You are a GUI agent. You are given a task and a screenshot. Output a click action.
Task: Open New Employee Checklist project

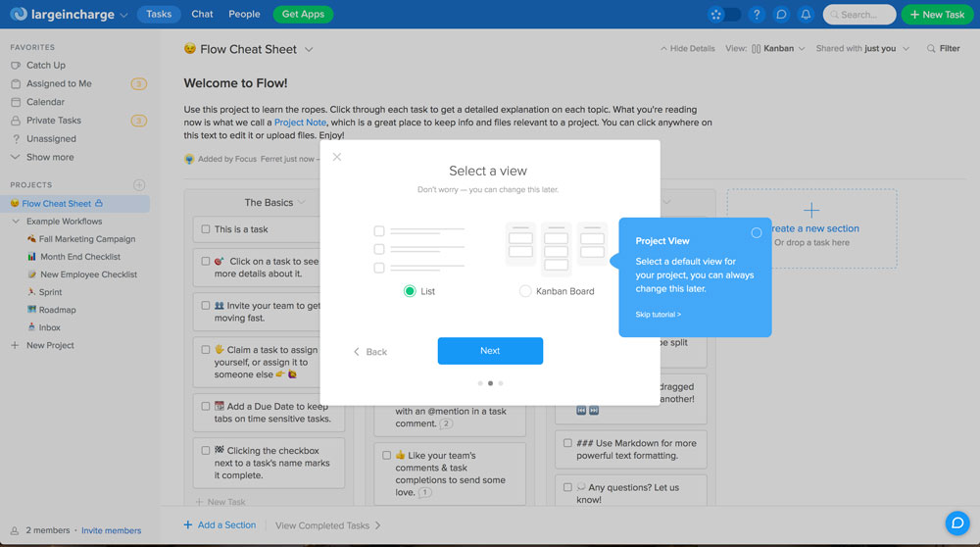click(88, 274)
